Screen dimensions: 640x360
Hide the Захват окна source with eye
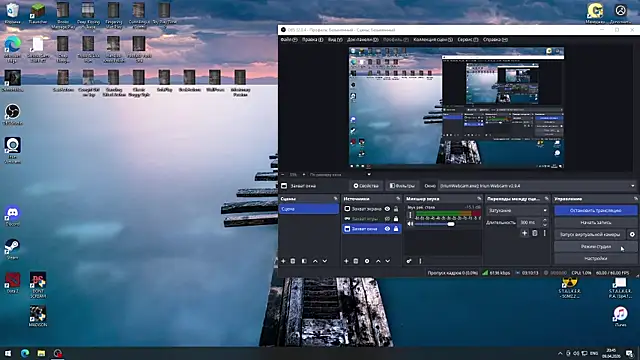tap(387, 229)
